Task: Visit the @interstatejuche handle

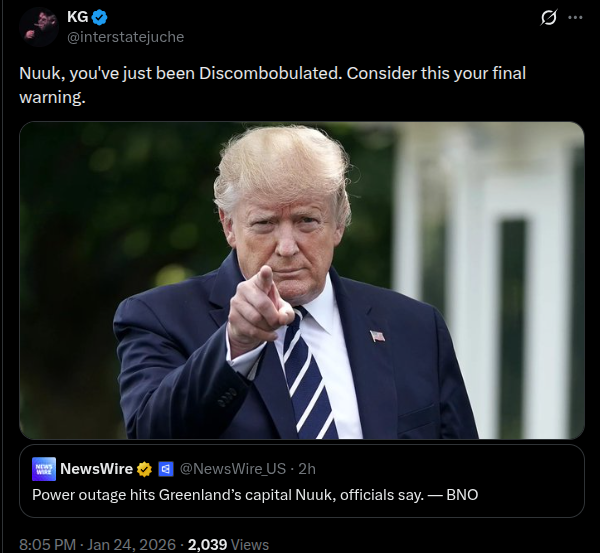Action: click(x=126, y=37)
